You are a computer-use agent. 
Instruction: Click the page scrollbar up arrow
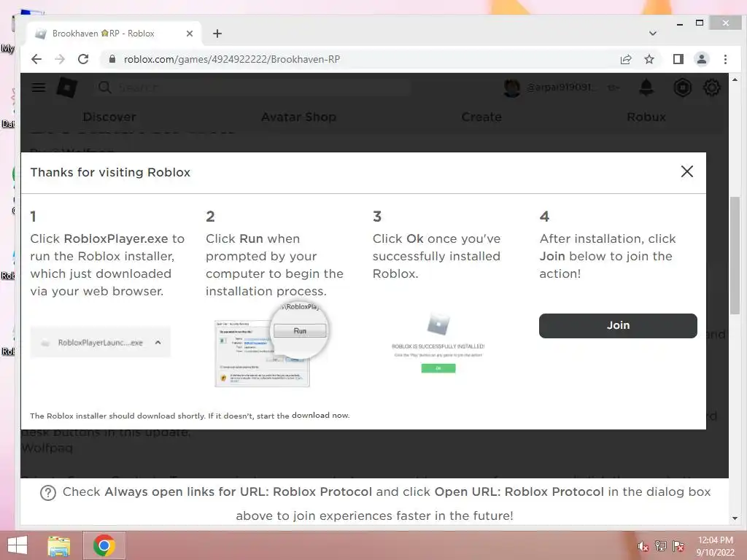[x=735, y=80]
